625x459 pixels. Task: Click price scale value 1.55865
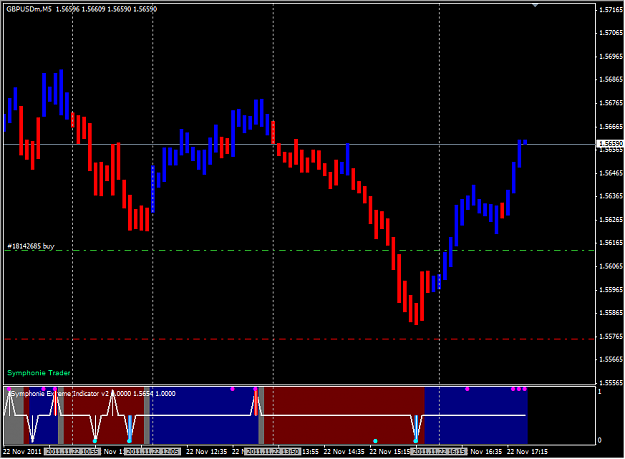(611, 313)
